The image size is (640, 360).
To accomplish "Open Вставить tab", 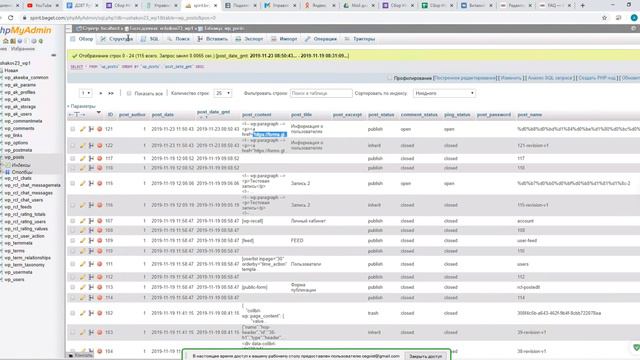I will point(212,39).
